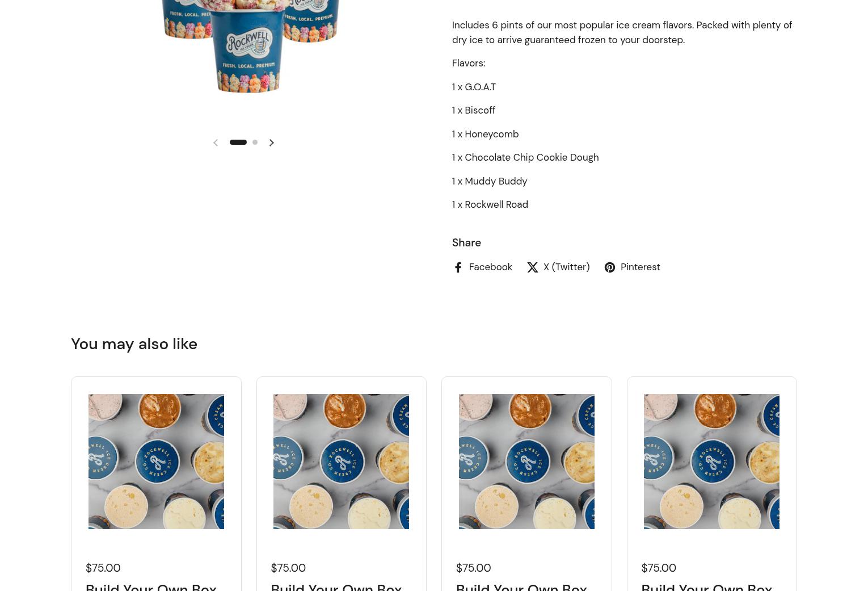The height and width of the screenshot is (591, 868).
Task: Open the fourth Build Your Own Box title
Action: (x=706, y=586)
